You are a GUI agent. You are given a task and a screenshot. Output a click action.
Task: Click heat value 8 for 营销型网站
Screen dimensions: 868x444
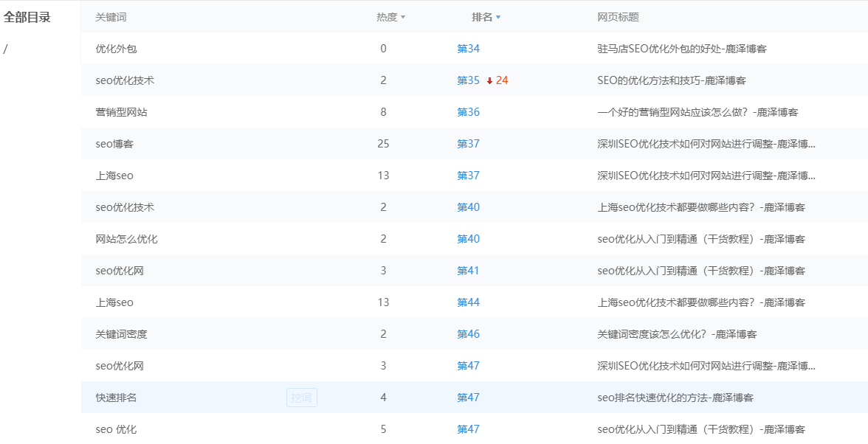pyautogui.click(x=384, y=112)
